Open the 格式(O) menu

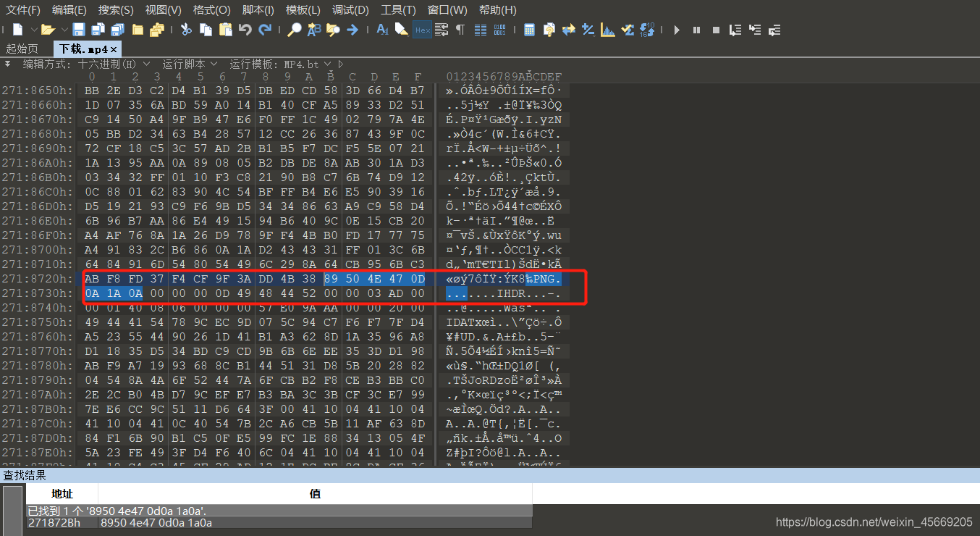(211, 10)
